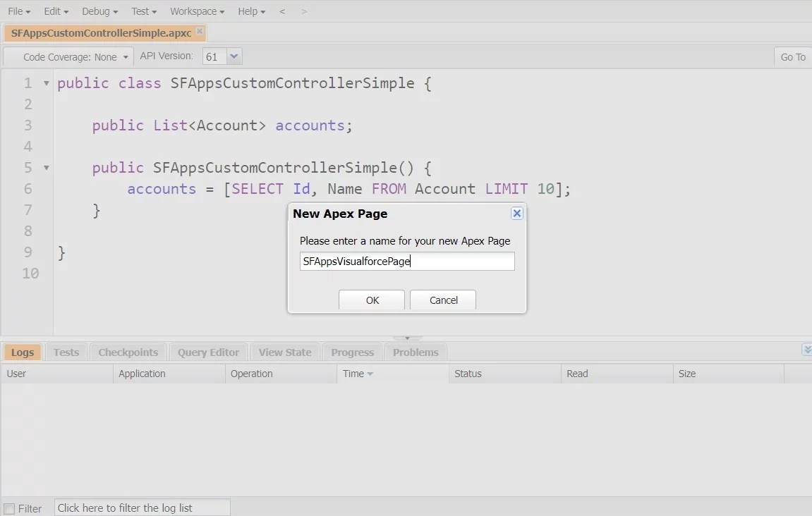Cancel the new Apex Page creation

tap(442, 300)
